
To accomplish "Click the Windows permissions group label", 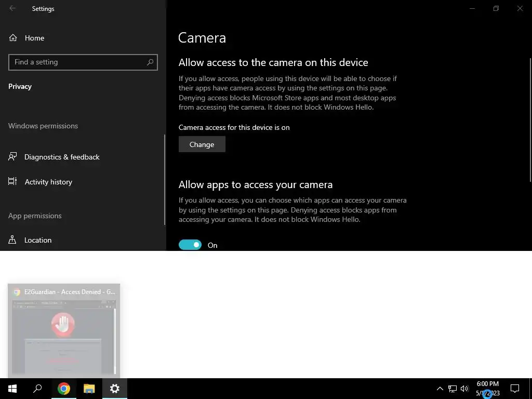I will [x=43, y=126].
